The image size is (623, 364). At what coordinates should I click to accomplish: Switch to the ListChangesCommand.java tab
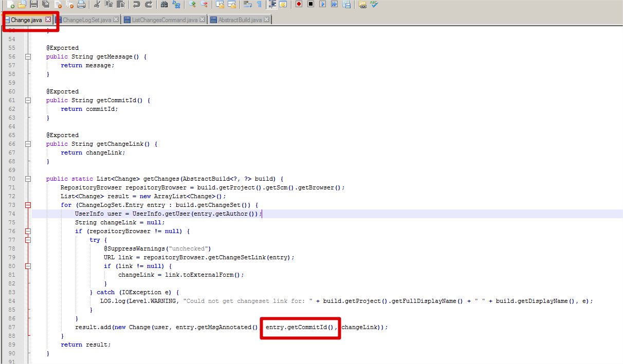tap(164, 20)
